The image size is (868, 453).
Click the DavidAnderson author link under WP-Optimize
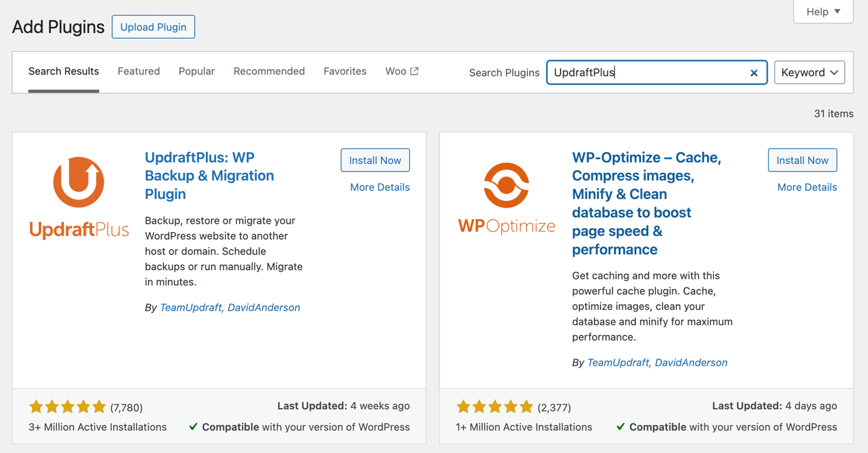[x=691, y=362]
